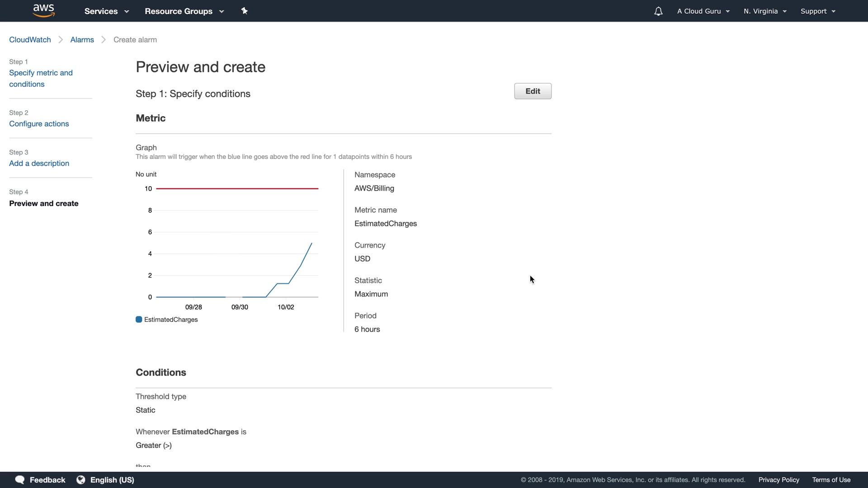Open the N. Virginia region selector
868x488 pixels.
point(765,11)
